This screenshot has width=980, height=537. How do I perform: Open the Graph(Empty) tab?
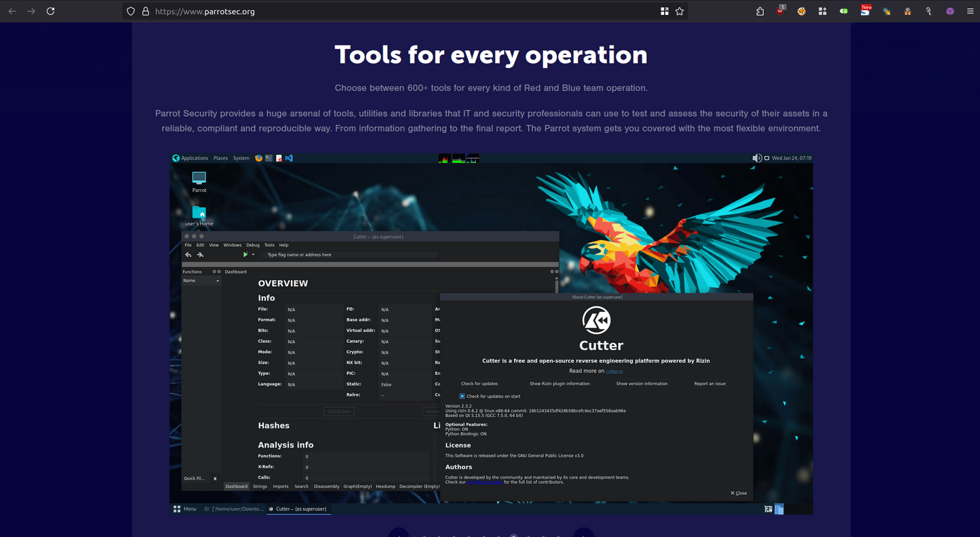click(x=357, y=486)
